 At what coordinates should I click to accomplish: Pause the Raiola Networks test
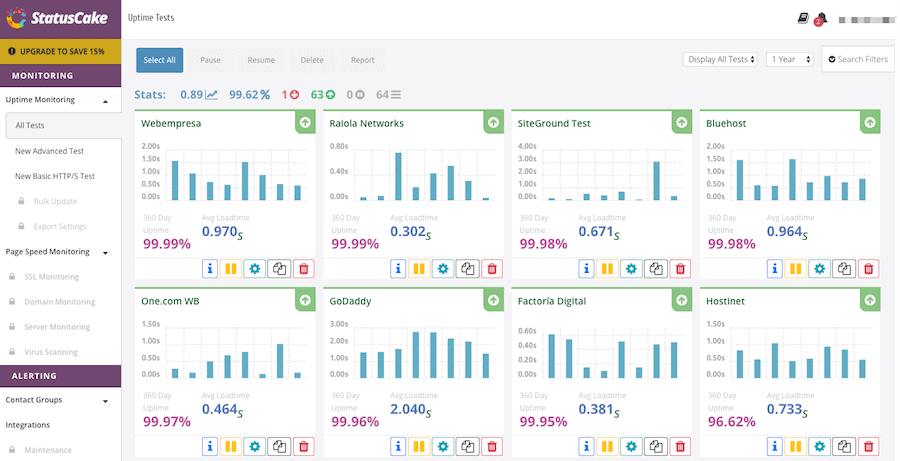click(419, 269)
